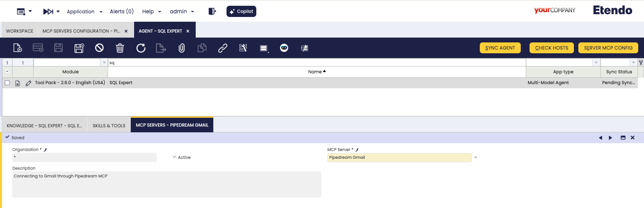Sort by the Name column header
Image resolution: width=644 pixels, height=208 pixels.
click(x=317, y=72)
